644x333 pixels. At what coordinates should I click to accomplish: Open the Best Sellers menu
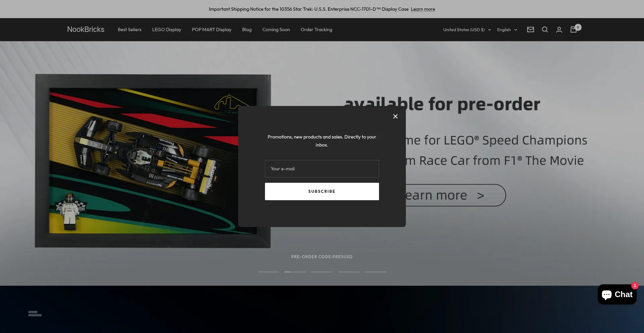click(x=129, y=30)
